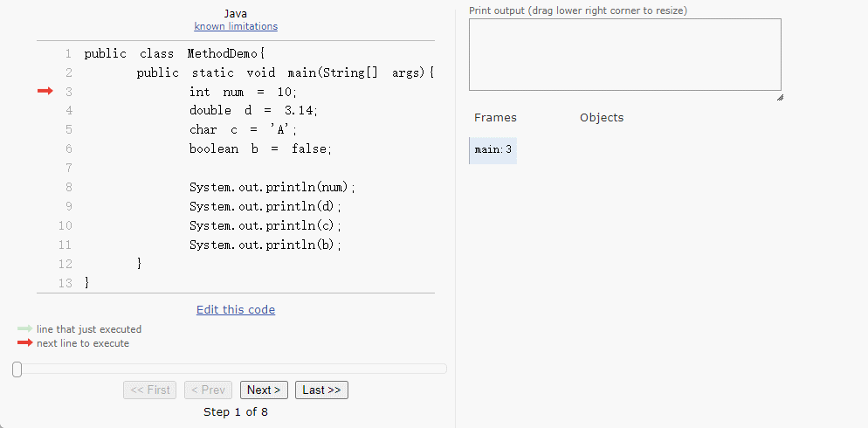
Task: Click the Frames column header
Action: pos(495,118)
